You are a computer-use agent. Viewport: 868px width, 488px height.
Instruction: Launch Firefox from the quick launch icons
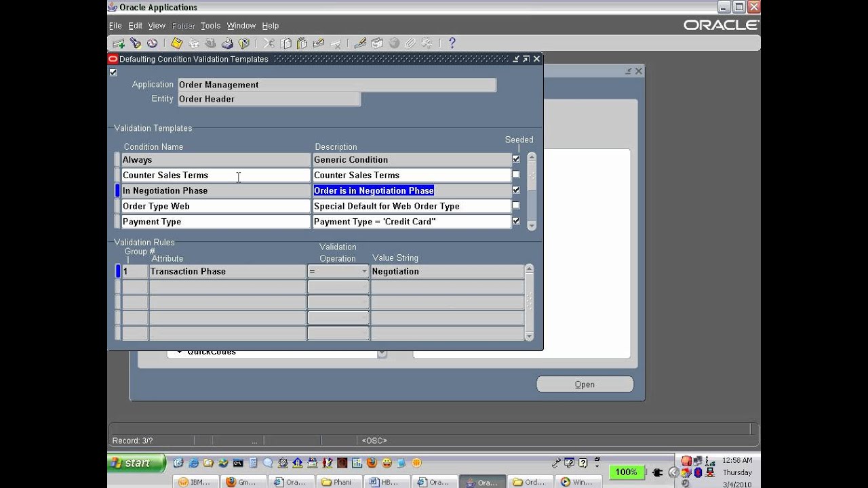pos(372,463)
